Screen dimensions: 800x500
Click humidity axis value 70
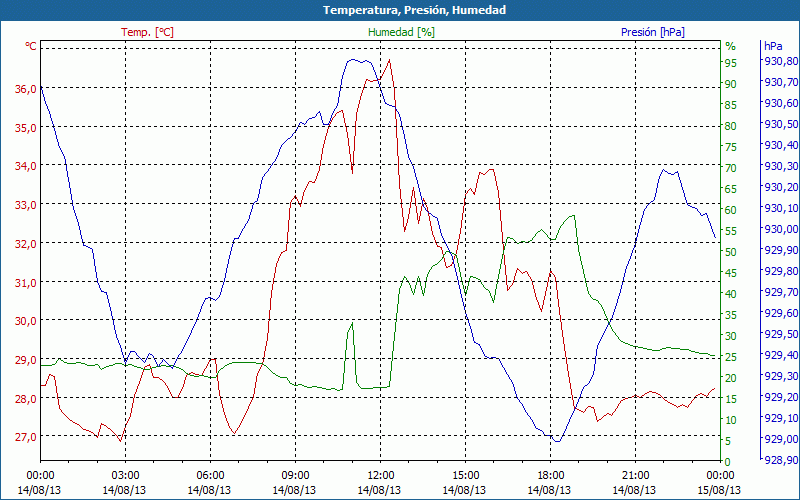731,168
